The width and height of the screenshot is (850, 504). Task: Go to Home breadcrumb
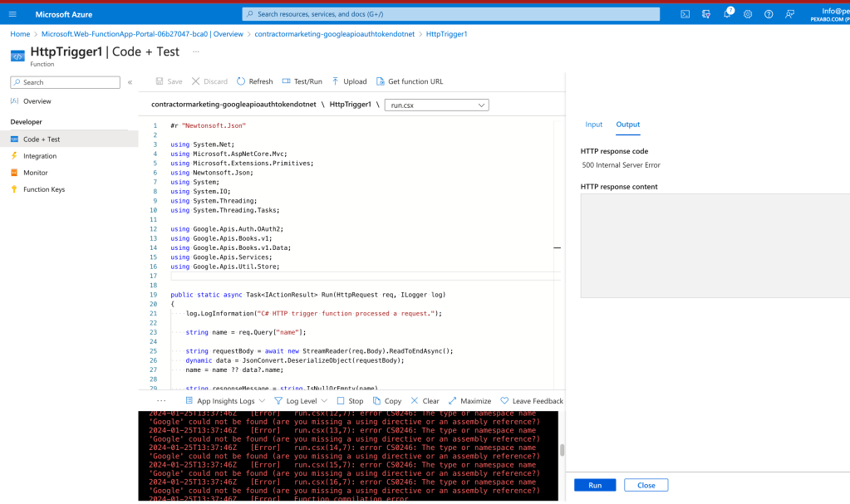[20, 34]
